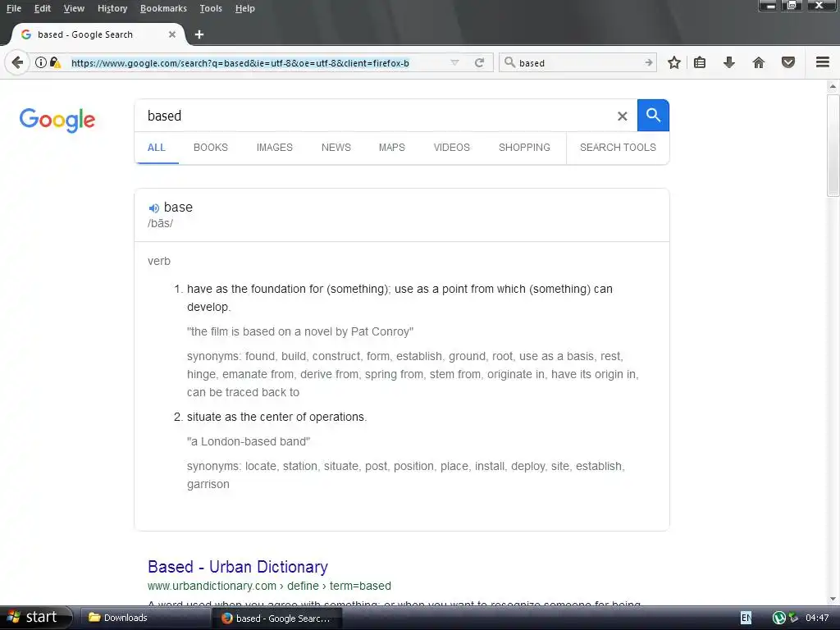Click the padlock with warning triangle icon

tap(55, 62)
